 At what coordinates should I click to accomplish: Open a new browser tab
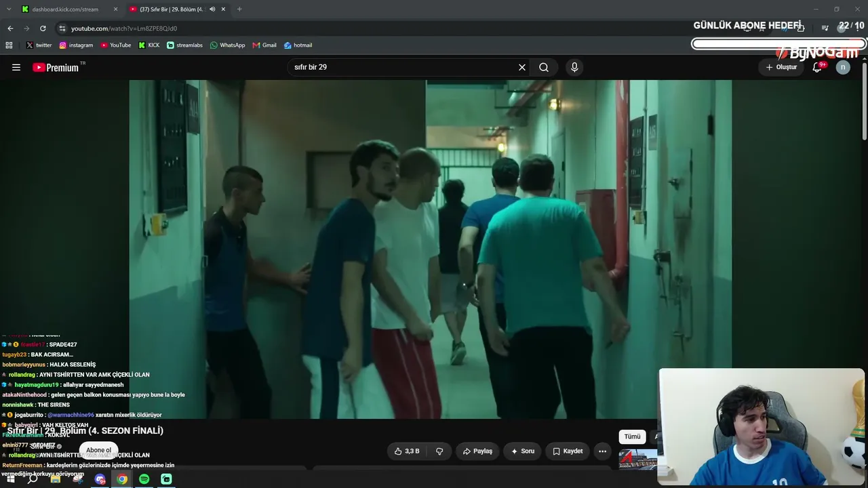(x=239, y=9)
